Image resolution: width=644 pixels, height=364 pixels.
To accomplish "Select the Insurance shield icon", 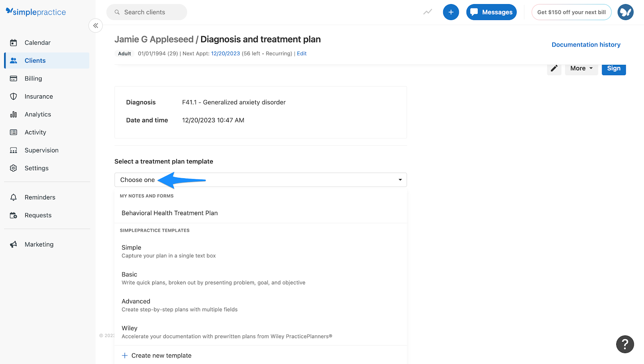I will click(x=38, y=96).
